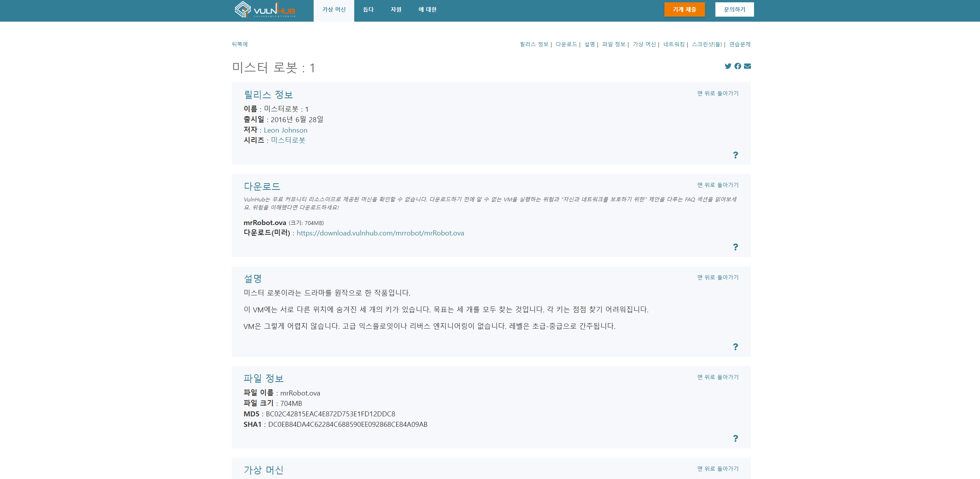Open author Leon Johnson link
This screenshot has width=980, height=479.
[x=285, y=130]
